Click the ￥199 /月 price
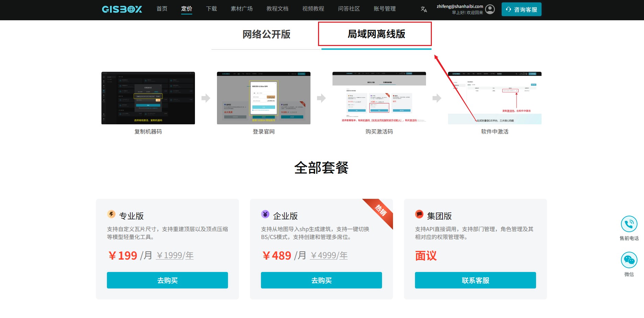 pos(130,255)
